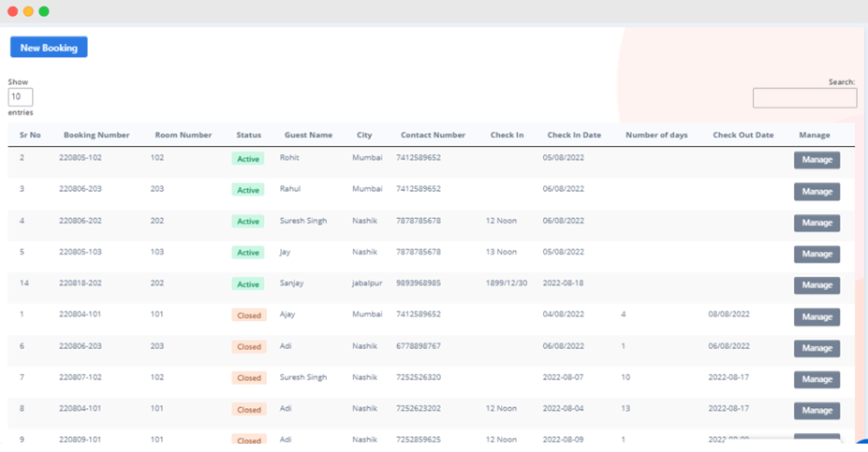868x452 pixels.
Task: Click contact number 7252623202
Action: [x=419, y=408]
